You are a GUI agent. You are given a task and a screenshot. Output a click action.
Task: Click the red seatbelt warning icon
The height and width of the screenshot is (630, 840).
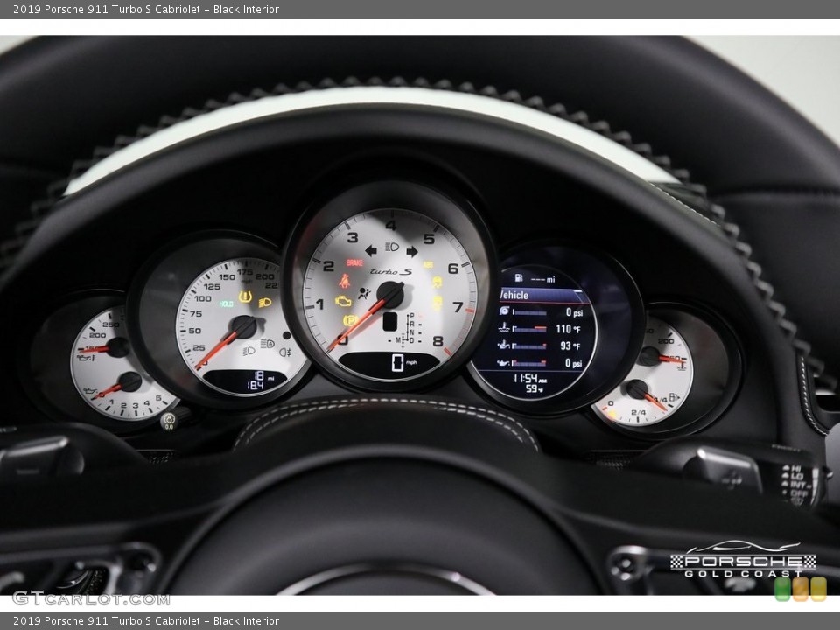pos(345,281)
